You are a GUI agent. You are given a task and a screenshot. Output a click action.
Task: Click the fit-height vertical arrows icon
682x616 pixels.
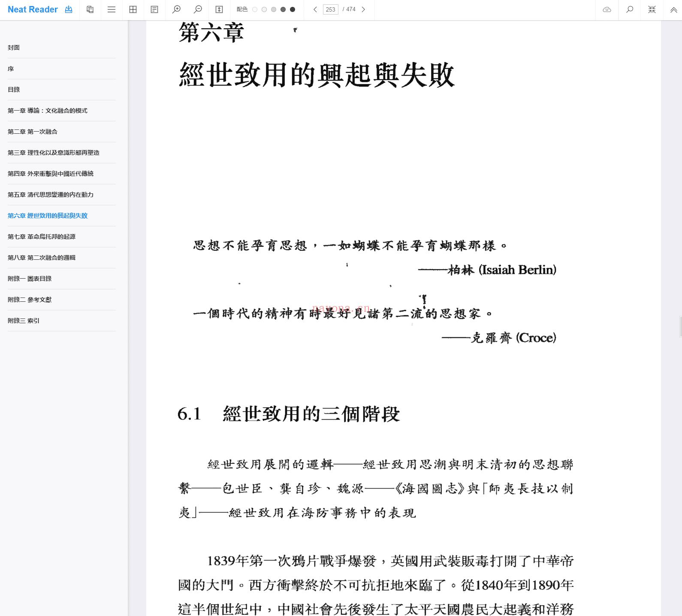pyautogui.click(x=219, y=9)
